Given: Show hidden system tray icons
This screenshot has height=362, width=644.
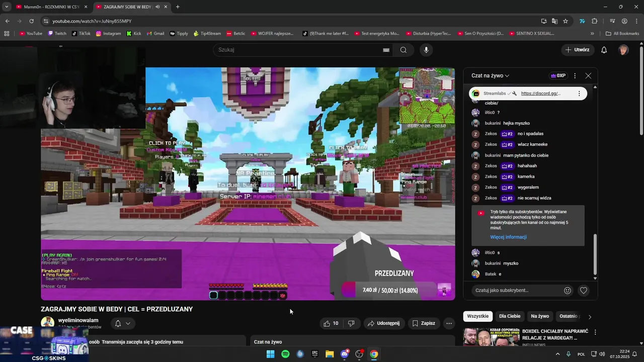Looking at the screenshot, I should [x=557, y=354].
